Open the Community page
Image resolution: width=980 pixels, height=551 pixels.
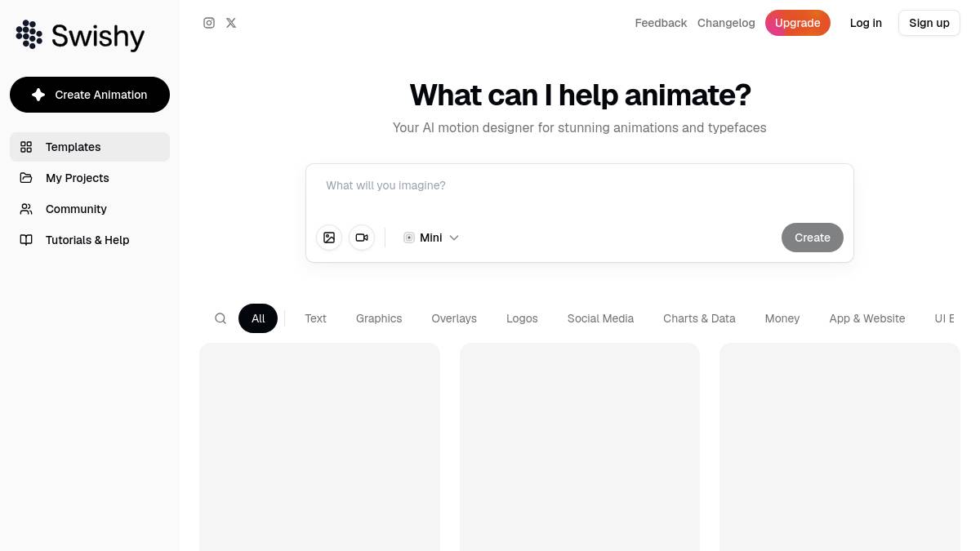[90, 209]
